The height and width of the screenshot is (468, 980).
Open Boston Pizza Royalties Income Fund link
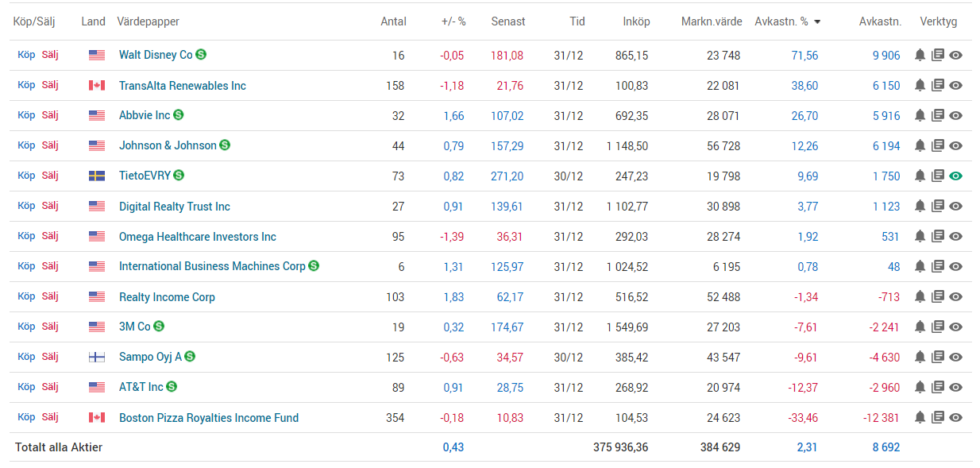pos(209,418)
